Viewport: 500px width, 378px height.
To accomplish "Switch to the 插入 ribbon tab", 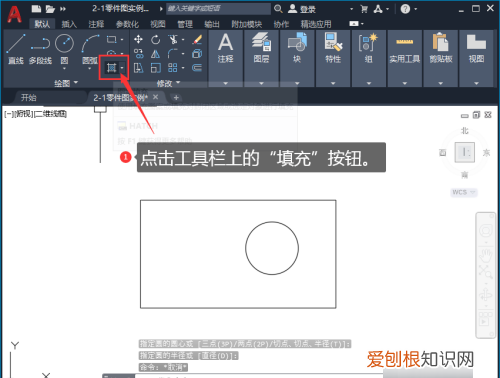I will [x=69, y=24].
